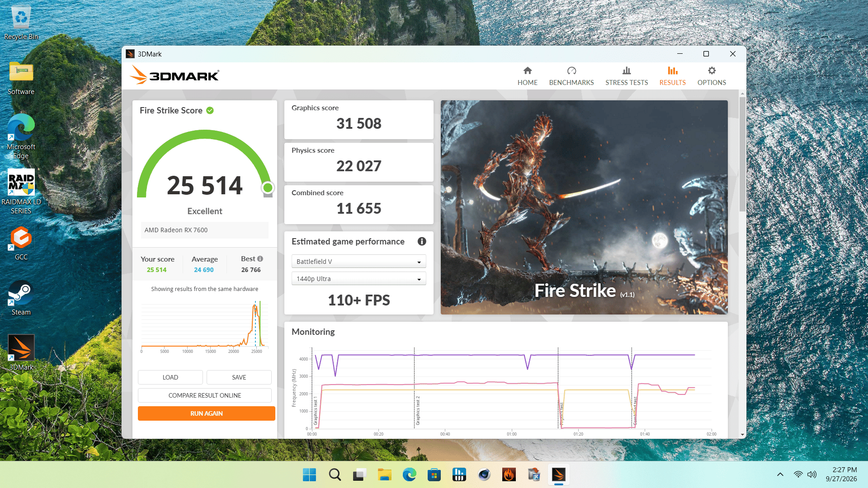Click the score gauge green marker dot
The width and height of the screenshot is (868, 488).
point(268,187)
